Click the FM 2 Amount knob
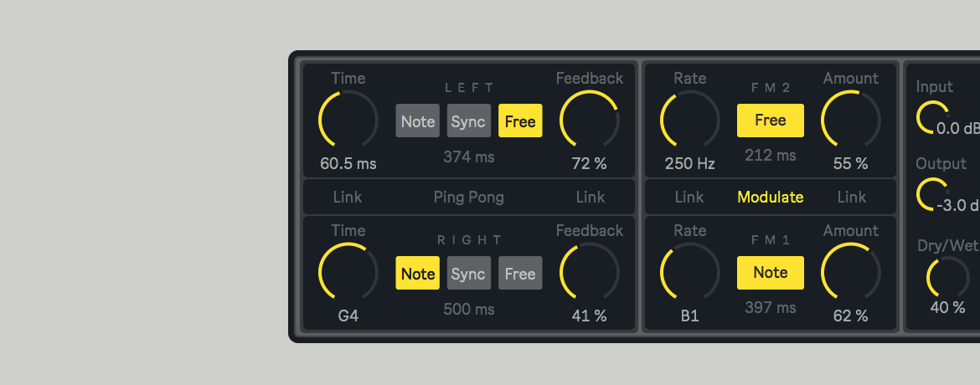Image resolution: width=980 pixels, height=385 pixels. pyautogui.click(x=850, y=121)
